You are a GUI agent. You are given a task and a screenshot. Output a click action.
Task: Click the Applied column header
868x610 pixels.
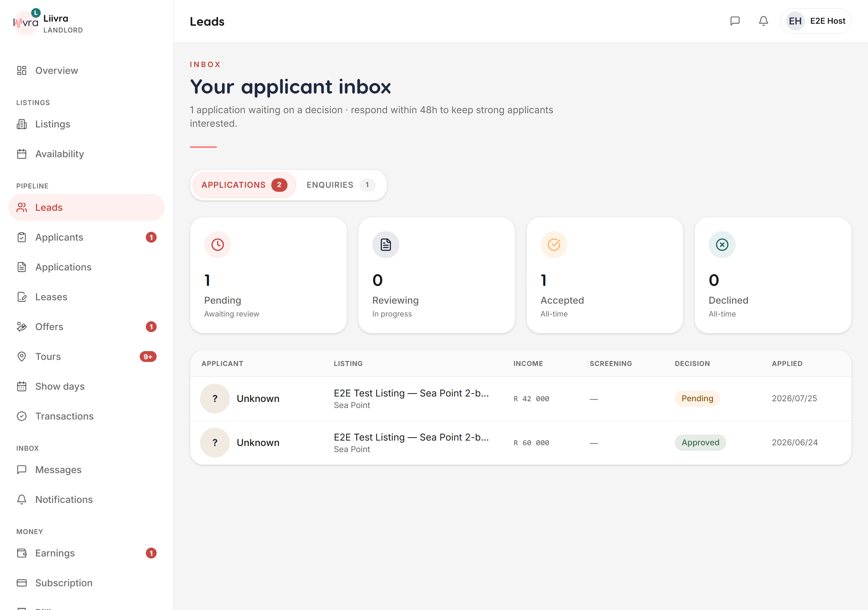787,364
